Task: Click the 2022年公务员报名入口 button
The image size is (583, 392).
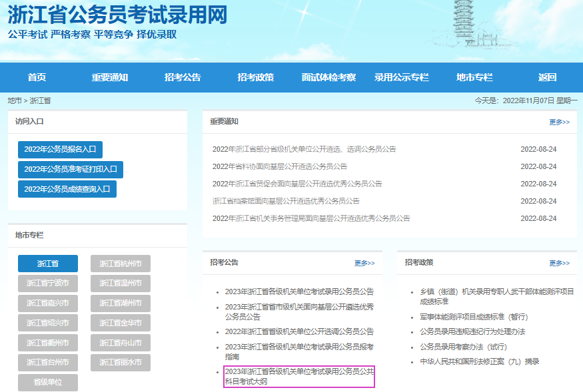Action: (60, 150)
